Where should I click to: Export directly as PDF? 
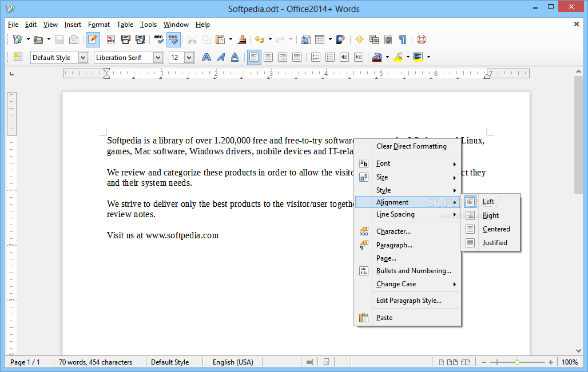110,39
